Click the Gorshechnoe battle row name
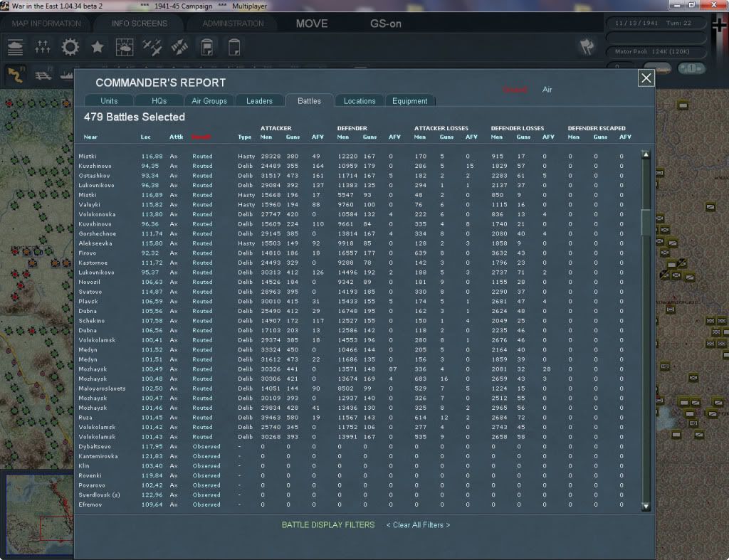Viewport: 729px width, 560px height. click(x=97, y=234)
